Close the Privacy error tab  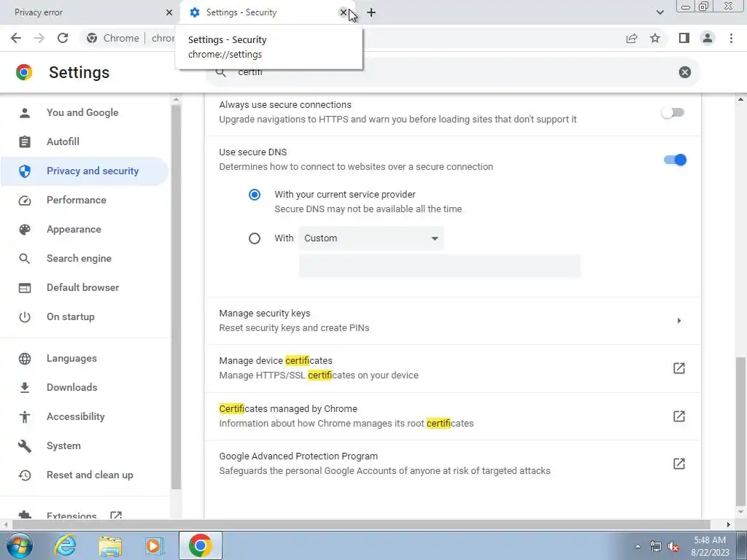[x=169, y=12]
